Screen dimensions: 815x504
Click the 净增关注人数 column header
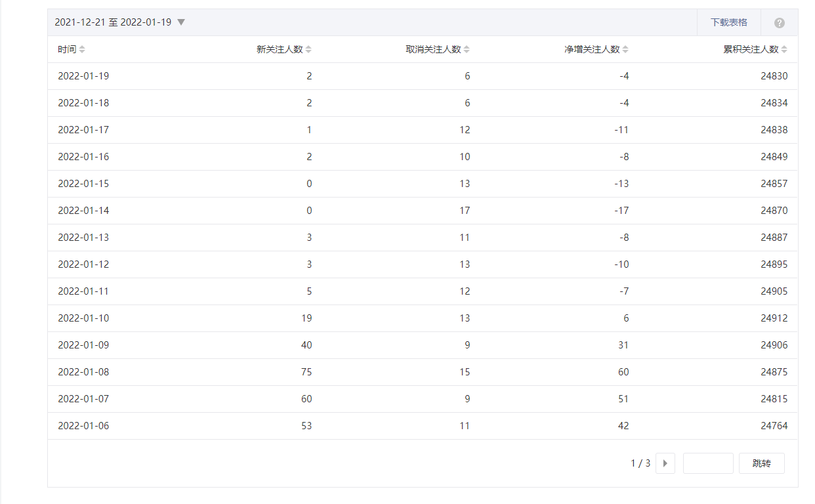592,49
